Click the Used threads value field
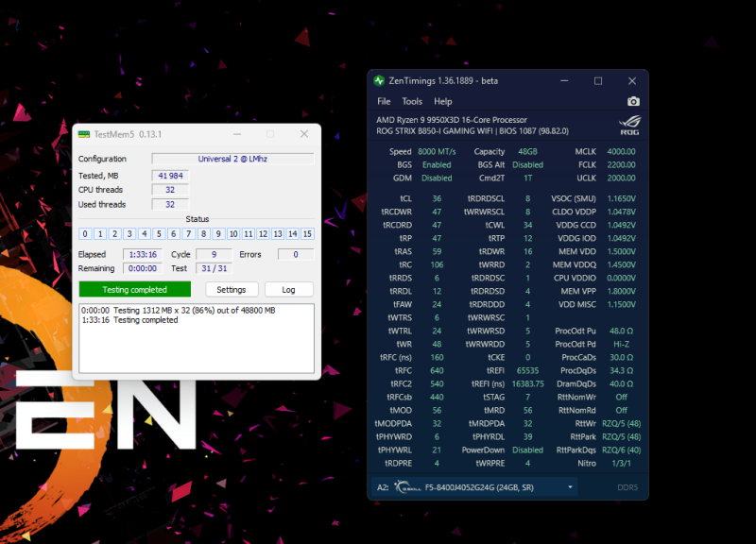Viewport: 756px width, 544px height. click(170, 204)
